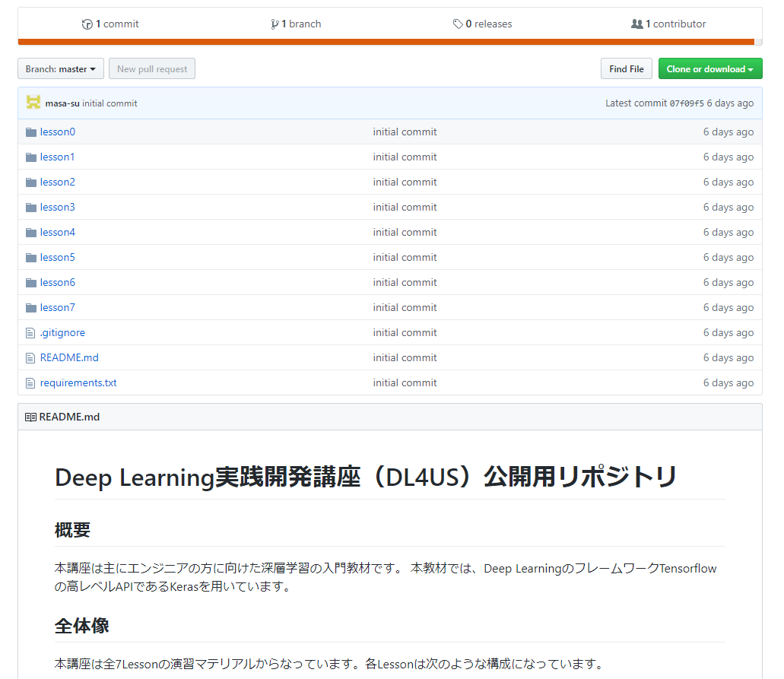The width and height of the screenshot is (784, 679).
Task: Open the README.md file link
Action: (x=68, y=357)
